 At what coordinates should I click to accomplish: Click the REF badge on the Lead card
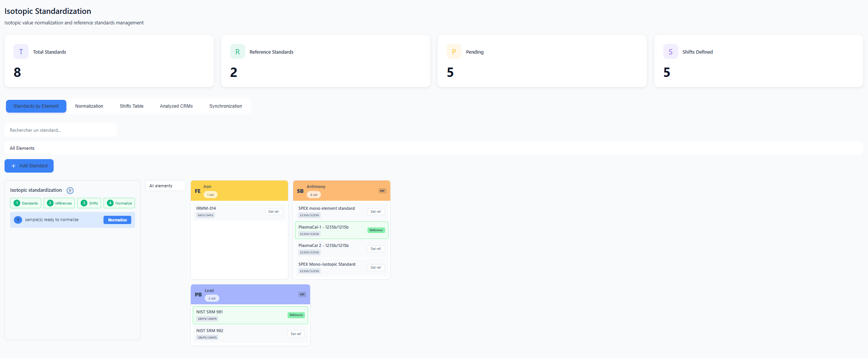302,294
